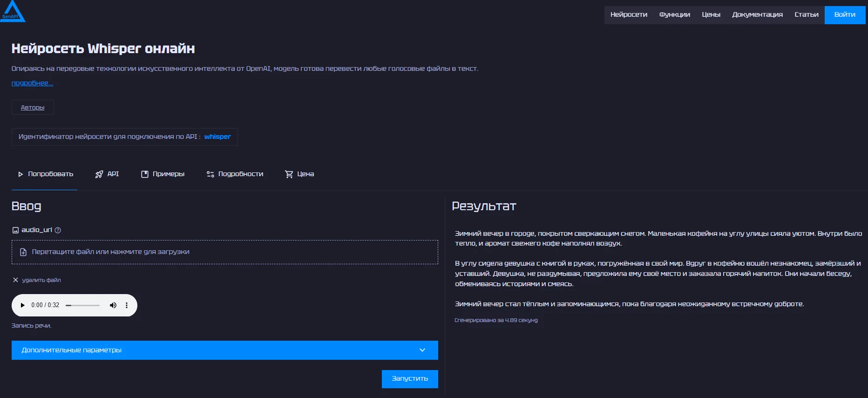Switch to the Попробовать tab
Viewport: 868px width, 398px height.
pyautogui.click(x=45, y=174)
